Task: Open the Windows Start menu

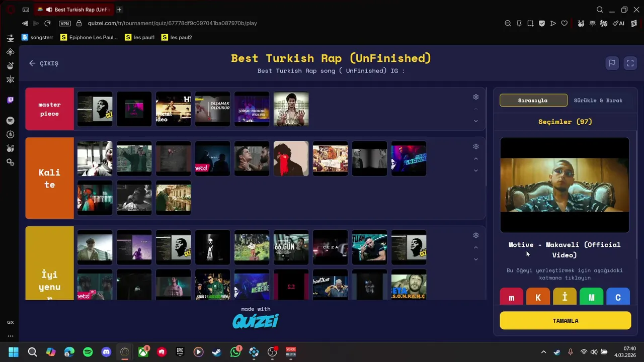Action: pyautogui.click(x=14, y=352)
